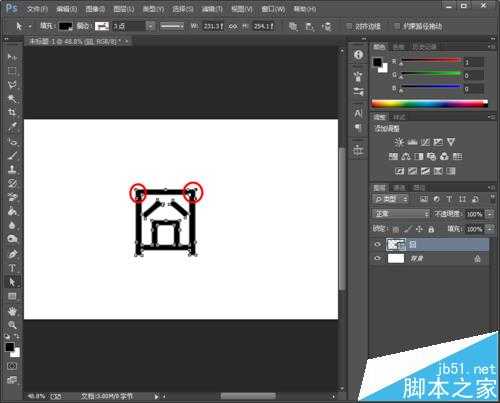Link shape width and height
The image size is (500, 403).
tap(234, 26)
